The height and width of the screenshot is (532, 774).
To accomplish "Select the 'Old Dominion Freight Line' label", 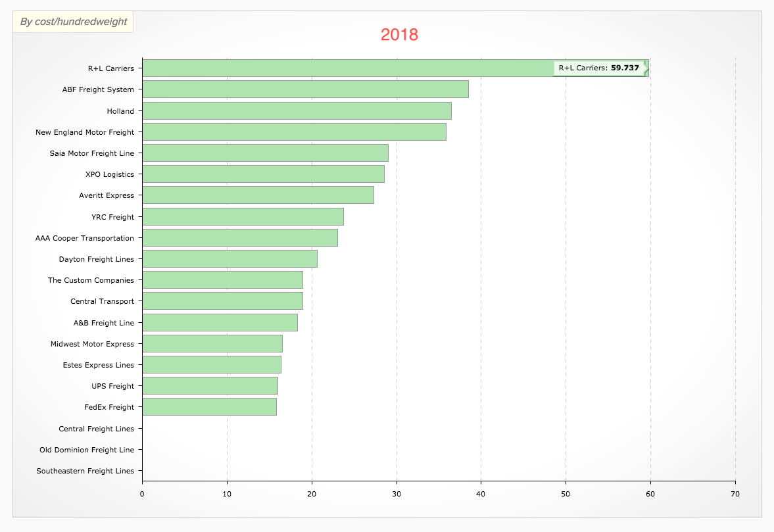I will tap(87, 450).
